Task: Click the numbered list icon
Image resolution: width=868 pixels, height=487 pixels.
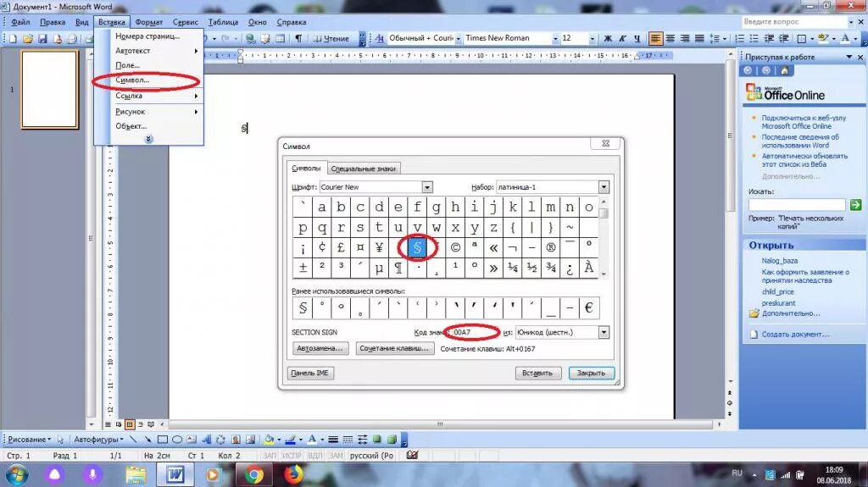Action: tap(739, 38)
